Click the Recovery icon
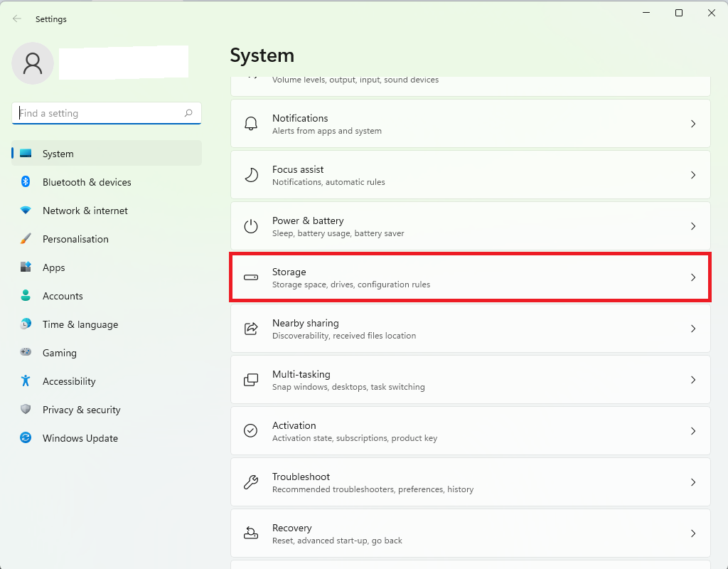 tap(251, 533)
